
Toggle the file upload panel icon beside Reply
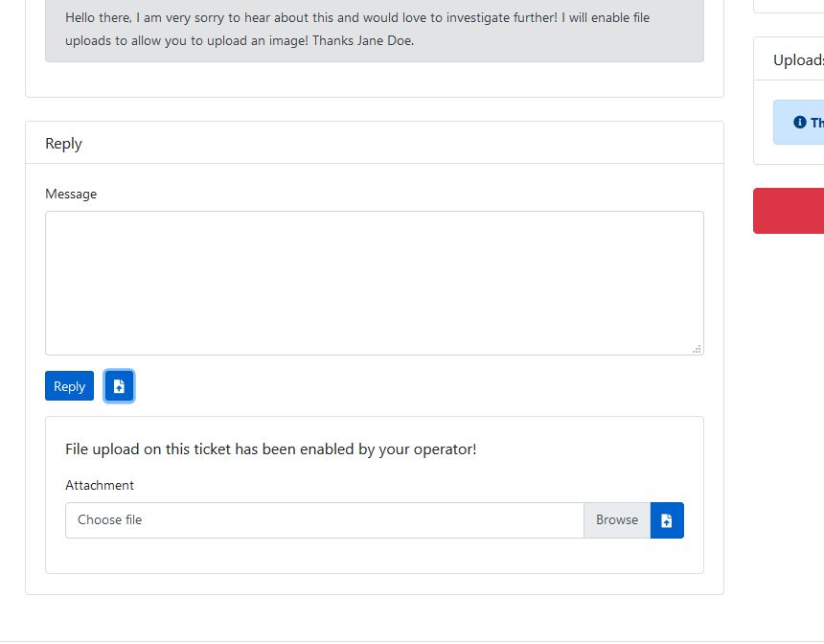click(x=119, y=386)
